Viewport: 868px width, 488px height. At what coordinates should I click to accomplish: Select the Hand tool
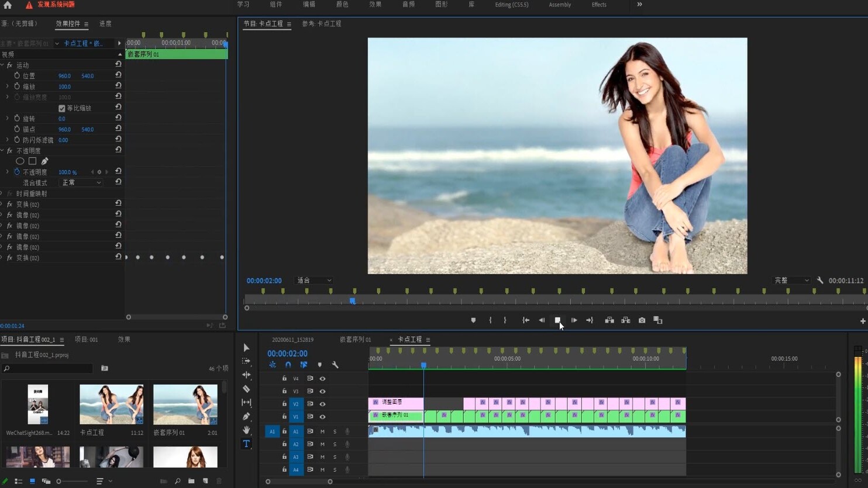click(246, 430)
